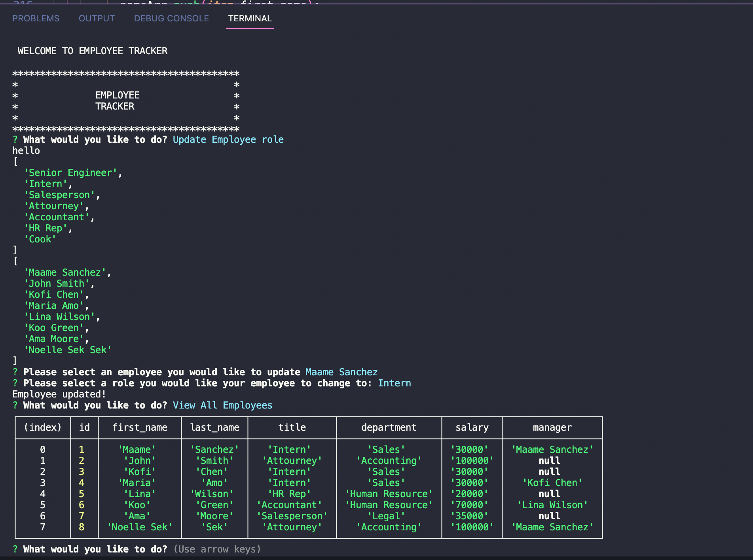
Task: Click 'Noelle Sek Sek' in the names array
Action: pyautogui.click(x=68, y=350)
